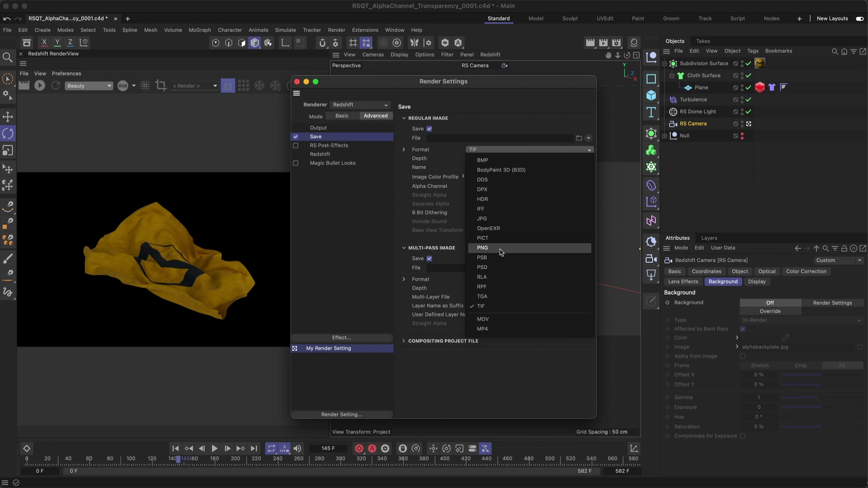
Task: Toggle the Multi-Pass Image Save checkbox
Action: [x=429, y=258]
